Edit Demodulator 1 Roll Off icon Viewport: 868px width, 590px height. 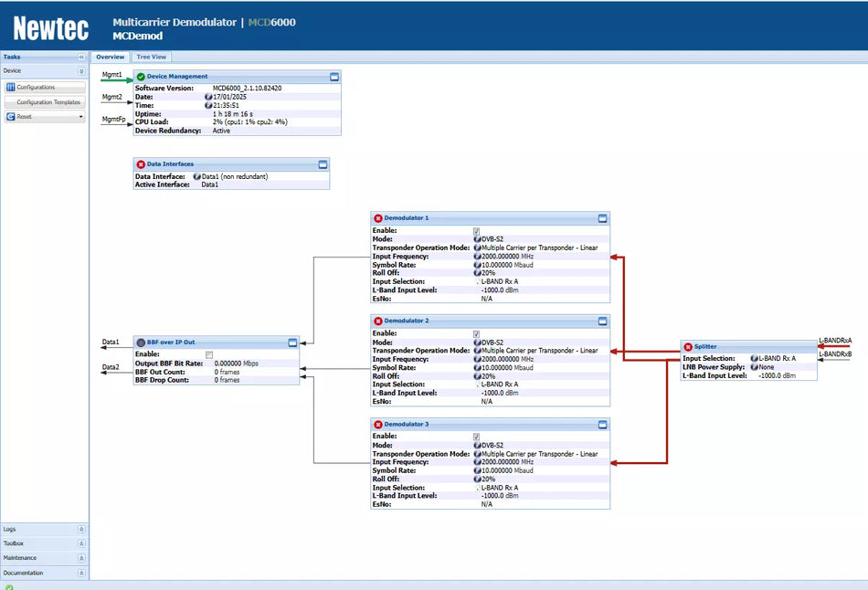point(477,273)
